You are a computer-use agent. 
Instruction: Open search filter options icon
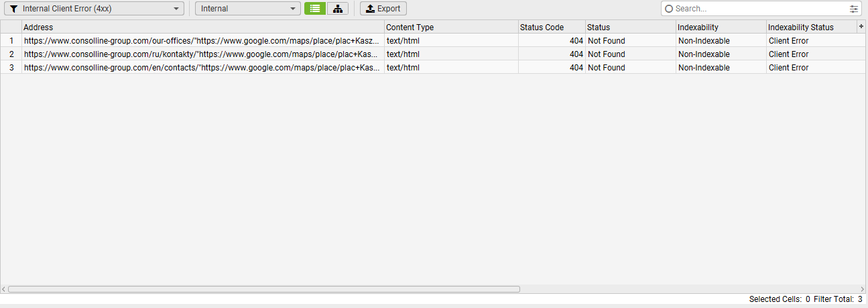pos(854,9)
